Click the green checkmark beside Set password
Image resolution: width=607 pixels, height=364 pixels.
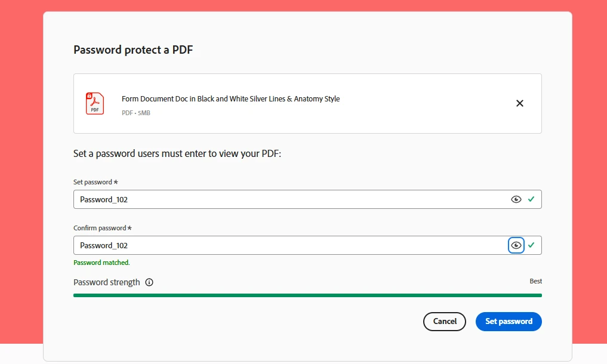coord(531,199)
